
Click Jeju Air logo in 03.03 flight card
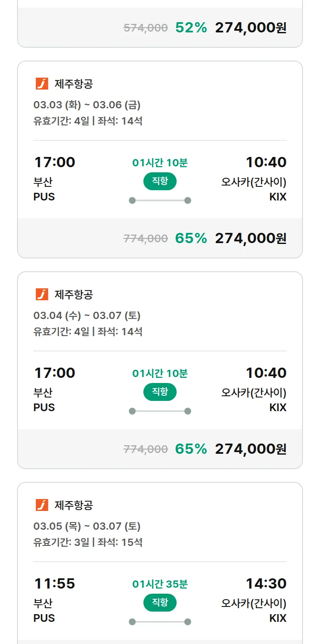pos(42,84)
